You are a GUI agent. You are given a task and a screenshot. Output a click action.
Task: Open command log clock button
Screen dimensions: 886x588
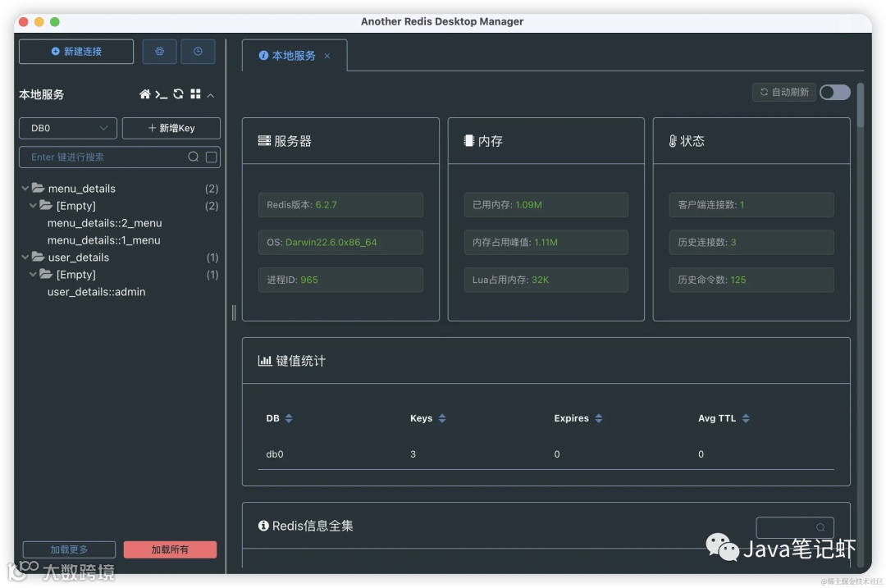tap(198, 52)
